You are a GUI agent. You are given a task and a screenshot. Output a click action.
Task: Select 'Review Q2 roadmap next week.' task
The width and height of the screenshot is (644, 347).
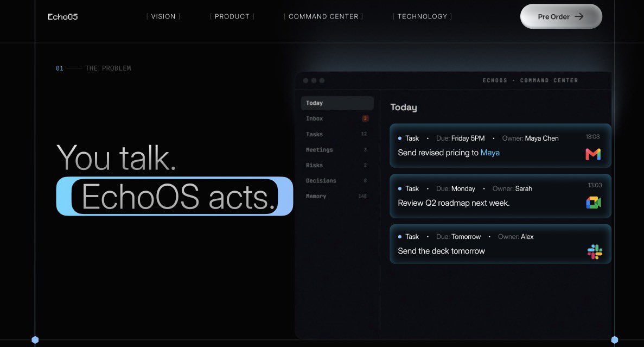(454, 203)
